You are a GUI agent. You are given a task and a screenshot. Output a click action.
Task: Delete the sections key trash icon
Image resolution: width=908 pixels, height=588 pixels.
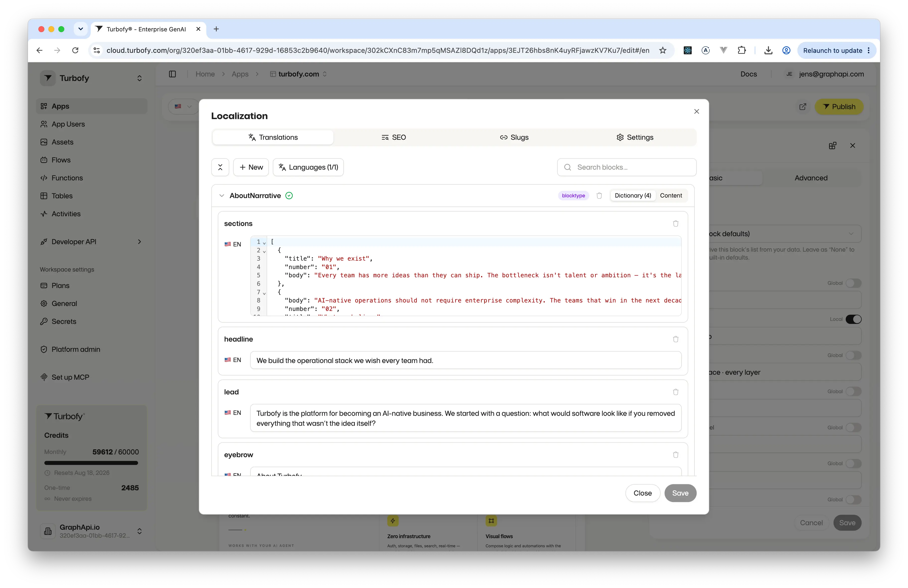[676, 223]
